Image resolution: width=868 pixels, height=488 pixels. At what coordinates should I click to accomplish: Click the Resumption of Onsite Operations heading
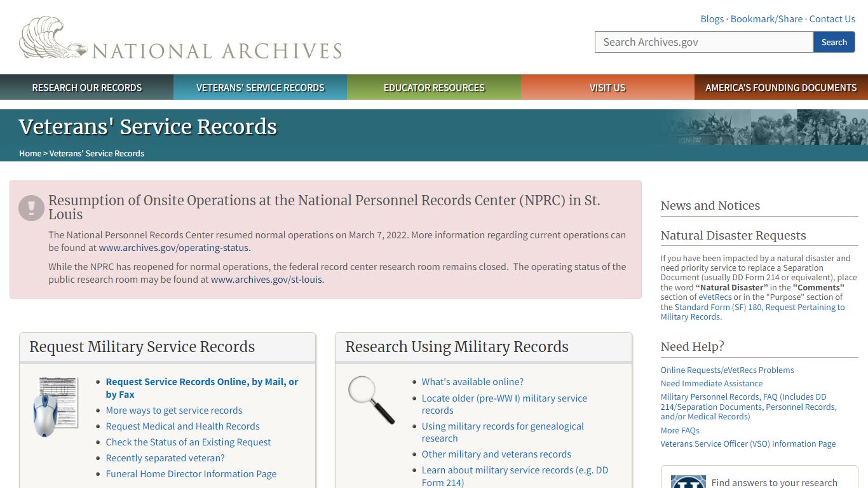pos(324,207)
